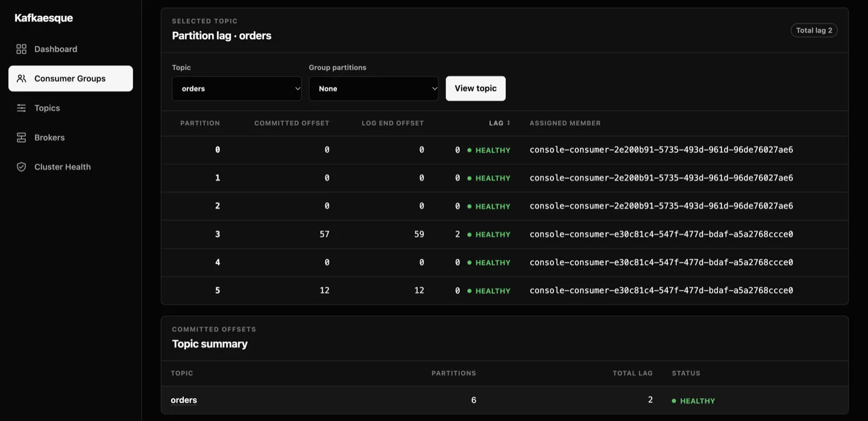Click the Brokers server icon
Viewport: 868px width, 421px height.
click(x=21, y=137)
